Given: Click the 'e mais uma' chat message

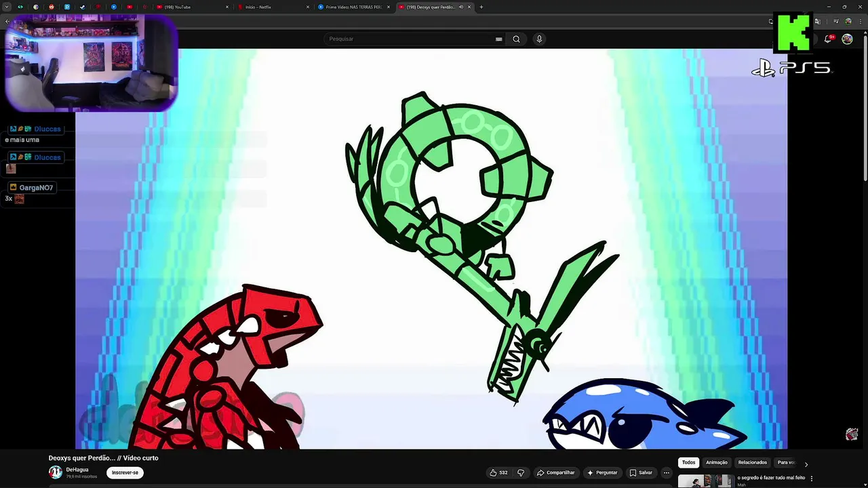Looking at the screenshot, I should click(22, 140).
